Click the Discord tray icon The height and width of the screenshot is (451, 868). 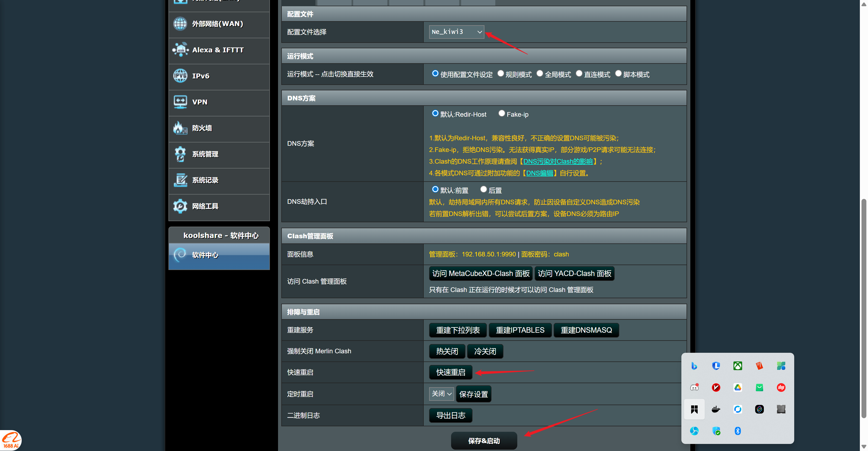coord(694,388)
